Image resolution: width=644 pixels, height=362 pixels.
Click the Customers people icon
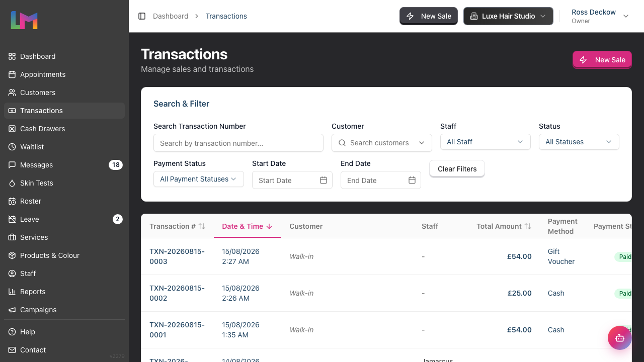(12, 93)
